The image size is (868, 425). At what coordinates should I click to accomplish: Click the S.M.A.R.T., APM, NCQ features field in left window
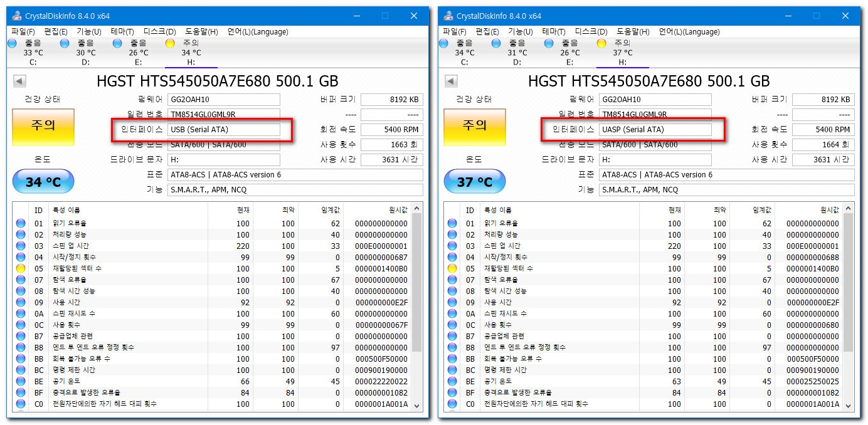point(295,190)
